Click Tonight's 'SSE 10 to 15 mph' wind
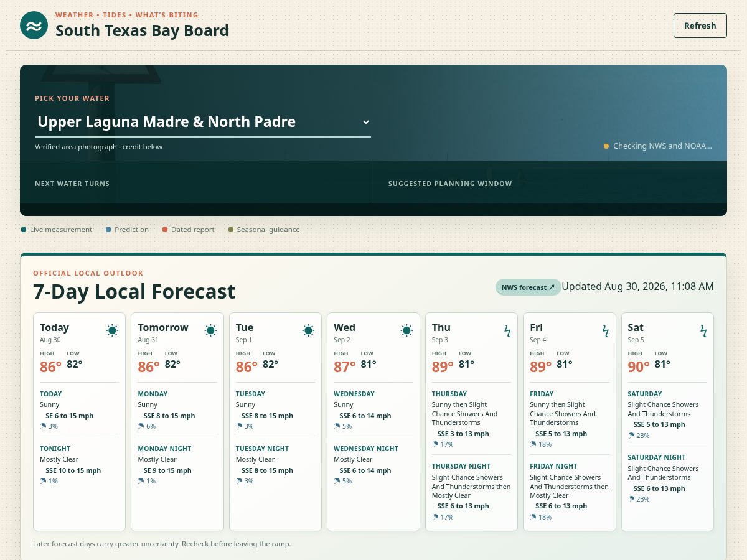 pos(73,470)
